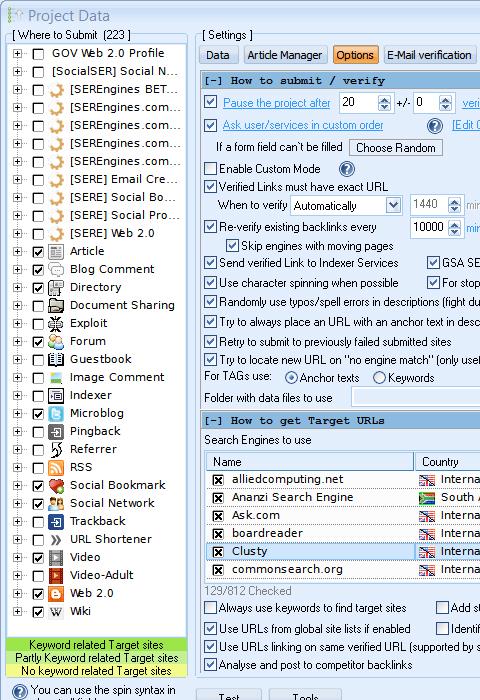The width and height of the screenshot is (480, 700).
Task: Click the Test button
Action: click(228, 695)
